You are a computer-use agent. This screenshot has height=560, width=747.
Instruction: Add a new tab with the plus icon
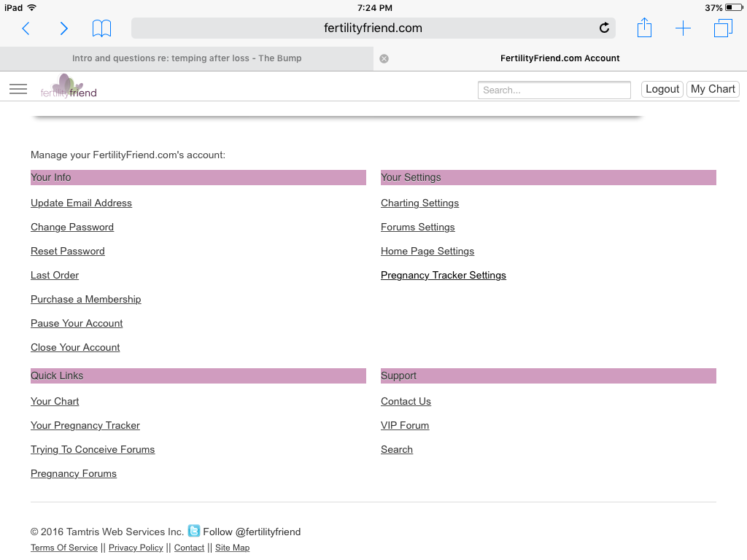(x=683, y=28)
